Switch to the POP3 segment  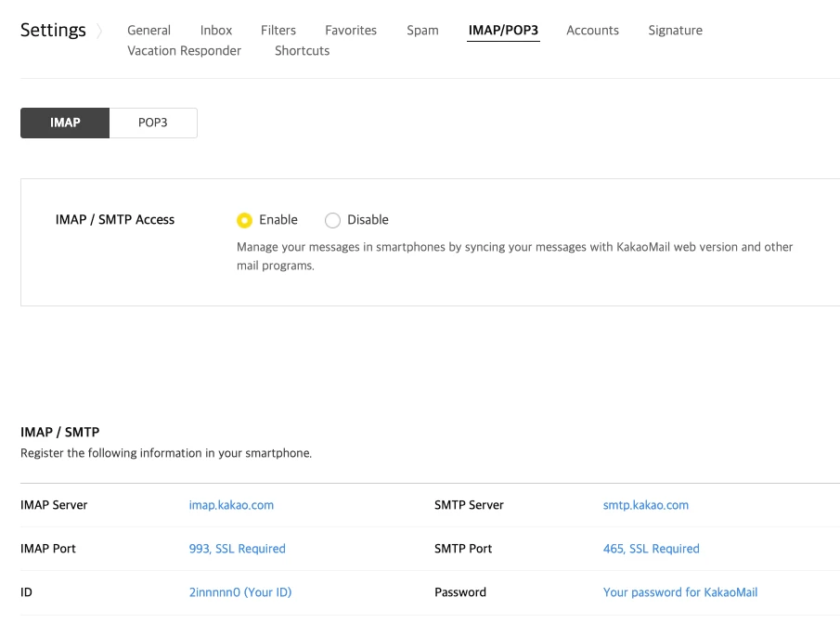tap(153, 123)
